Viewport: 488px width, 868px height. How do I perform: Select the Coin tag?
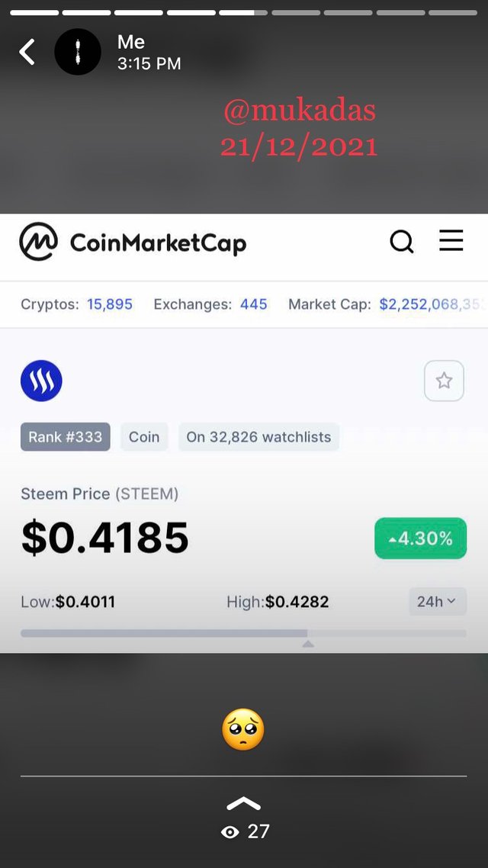tap(144, 437)
